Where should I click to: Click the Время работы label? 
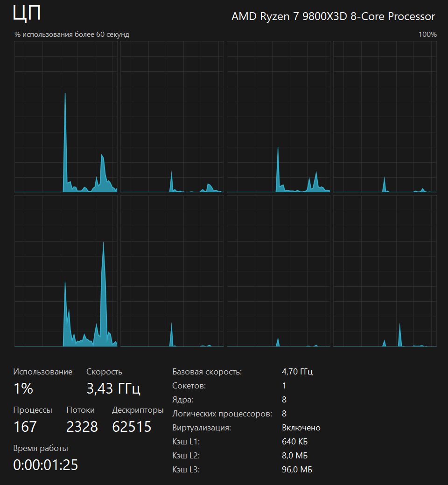41,448
